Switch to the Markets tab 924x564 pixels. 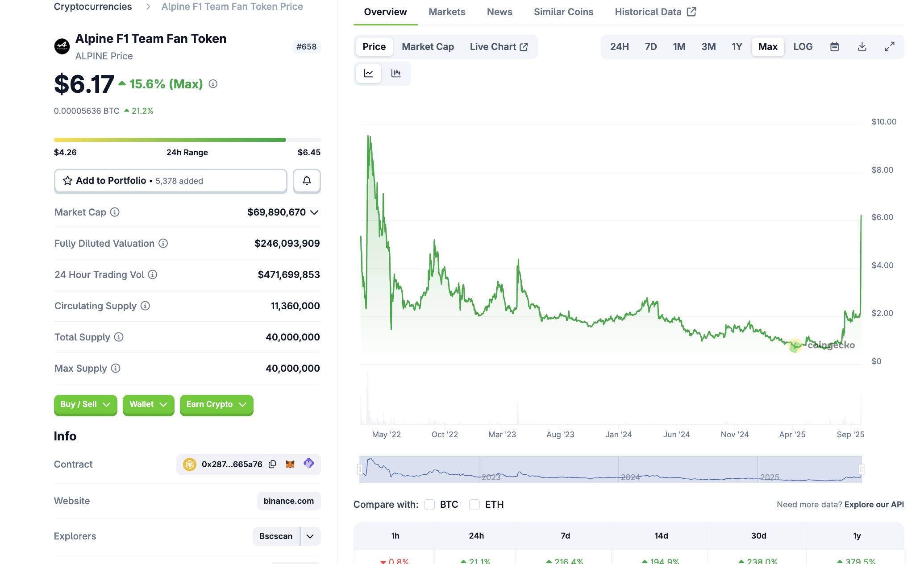(x=447, y=12)
